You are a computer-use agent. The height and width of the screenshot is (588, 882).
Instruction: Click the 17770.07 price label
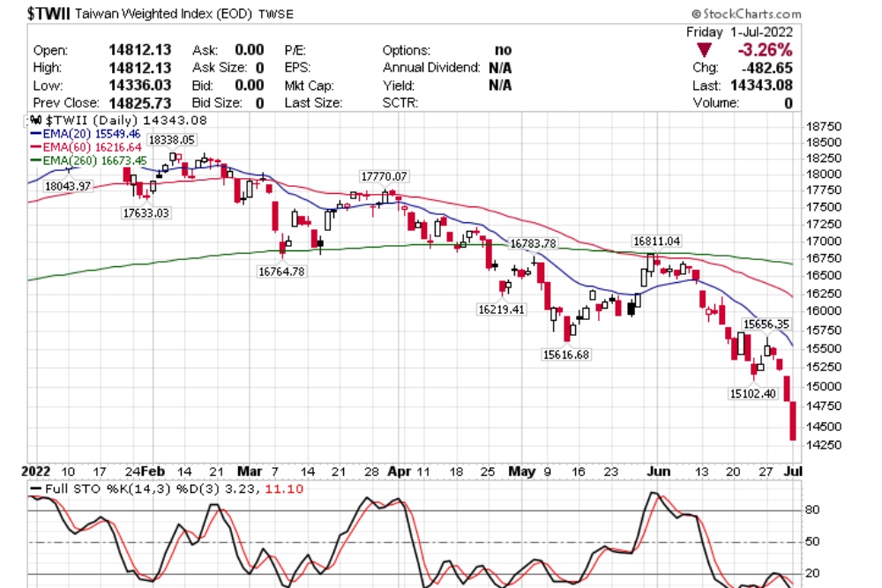coord(384,176)
